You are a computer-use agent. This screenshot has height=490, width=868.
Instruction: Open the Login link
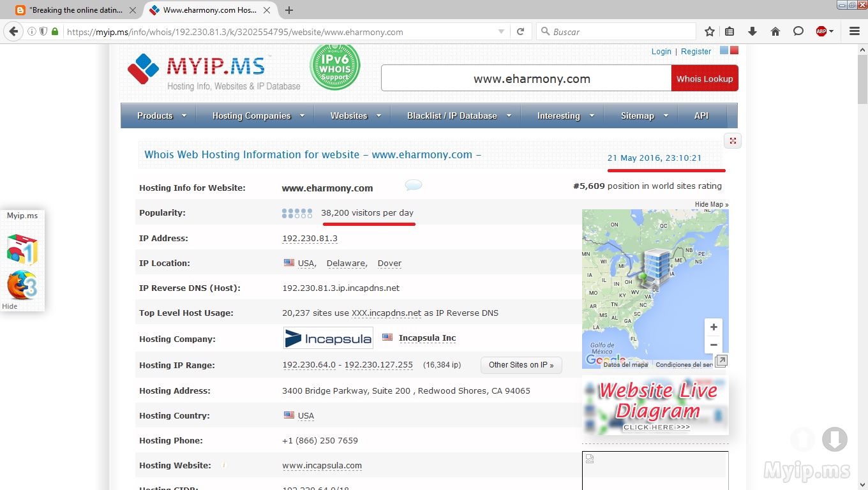pyautogui.click(x=661, y=52)
